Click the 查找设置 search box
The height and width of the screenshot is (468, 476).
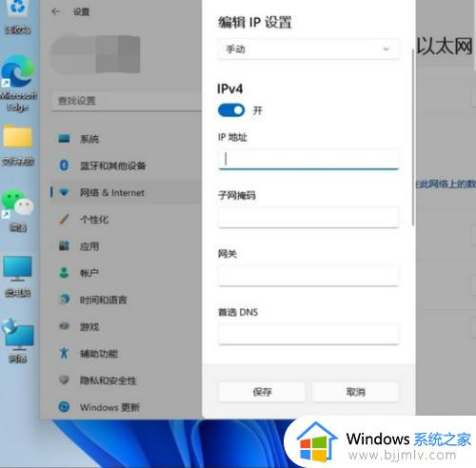pos(127,101)
